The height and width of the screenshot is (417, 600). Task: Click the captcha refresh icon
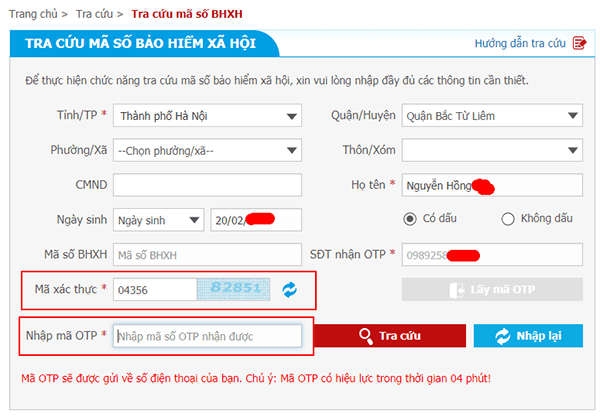click(289, 289)
